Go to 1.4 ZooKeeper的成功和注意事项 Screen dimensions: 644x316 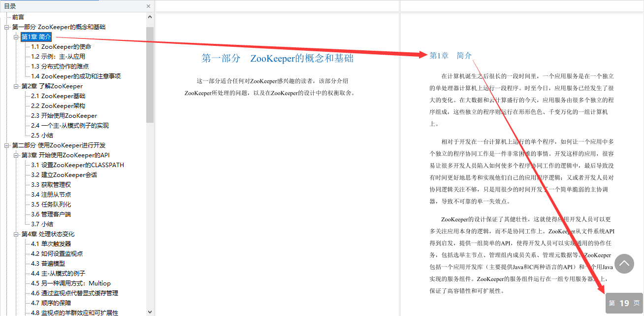click(76, 76)
